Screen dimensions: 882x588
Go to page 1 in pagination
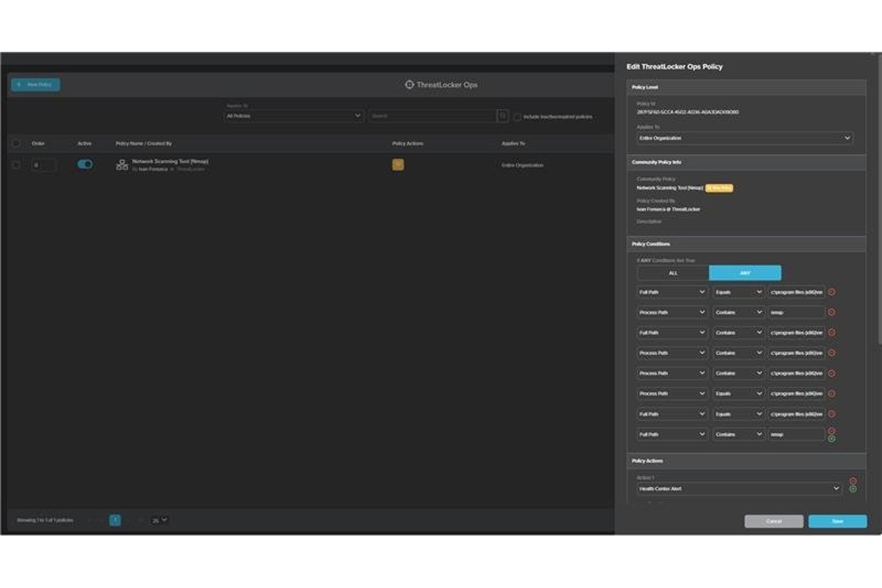click(x=115, y=520)
